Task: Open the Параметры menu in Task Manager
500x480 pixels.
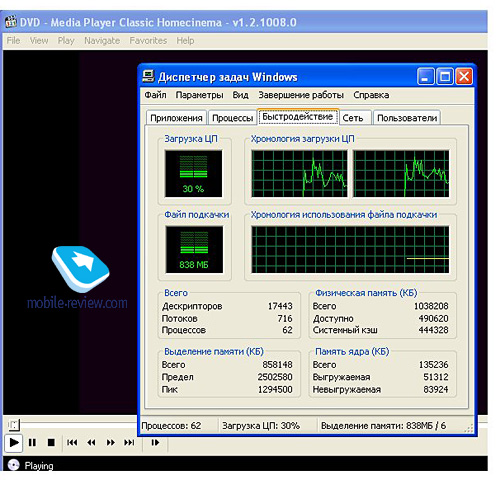Action: [x=199, y=95]
